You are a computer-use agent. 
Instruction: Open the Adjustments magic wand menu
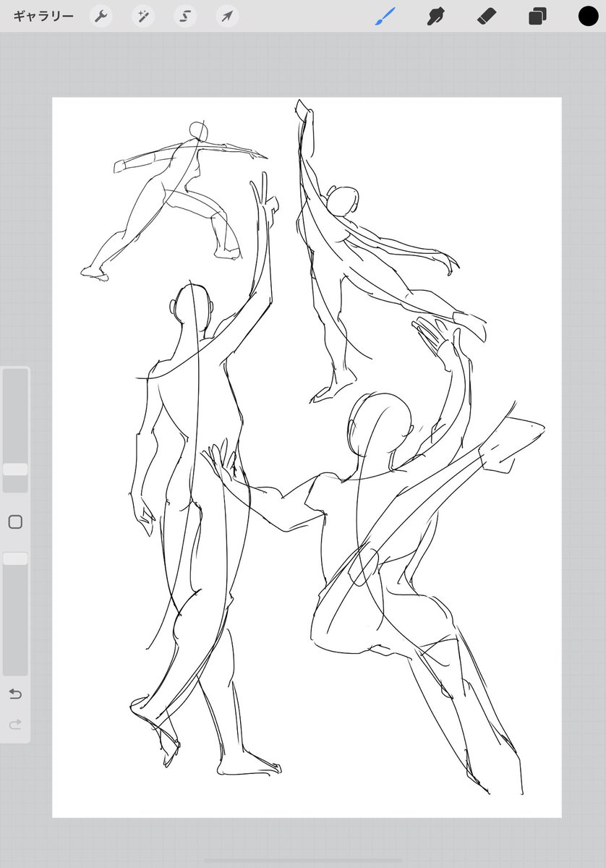[142, 16]
